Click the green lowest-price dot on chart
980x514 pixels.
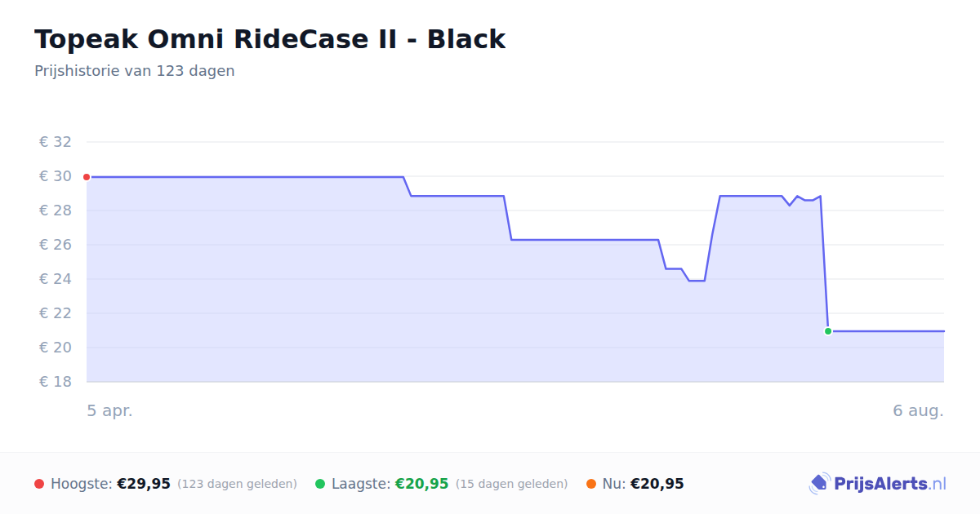pyautogui.click(x=828, y=331)
